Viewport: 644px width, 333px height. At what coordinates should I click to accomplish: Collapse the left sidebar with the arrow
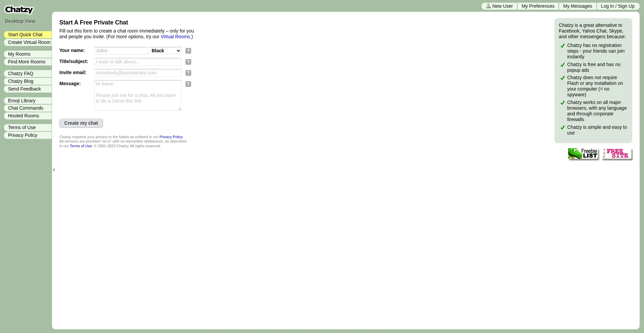click(54, 170)
